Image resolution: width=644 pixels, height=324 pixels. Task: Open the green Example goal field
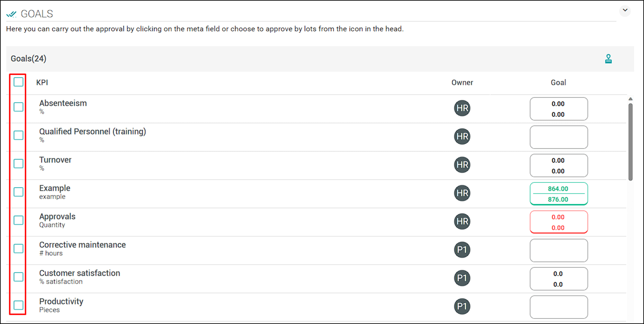tap(559, 194)
